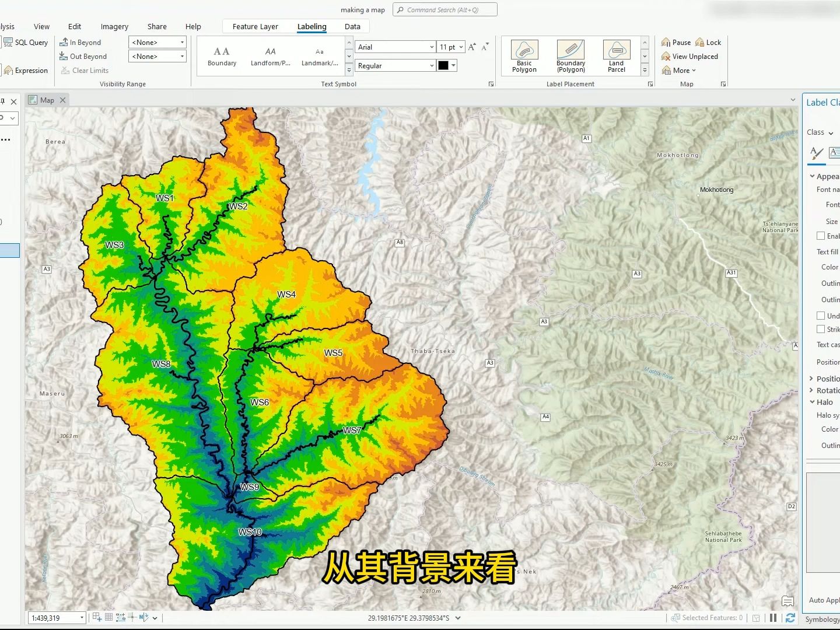
Task: Choose the Boundary (Polygon) placement style
Action: 570,57
